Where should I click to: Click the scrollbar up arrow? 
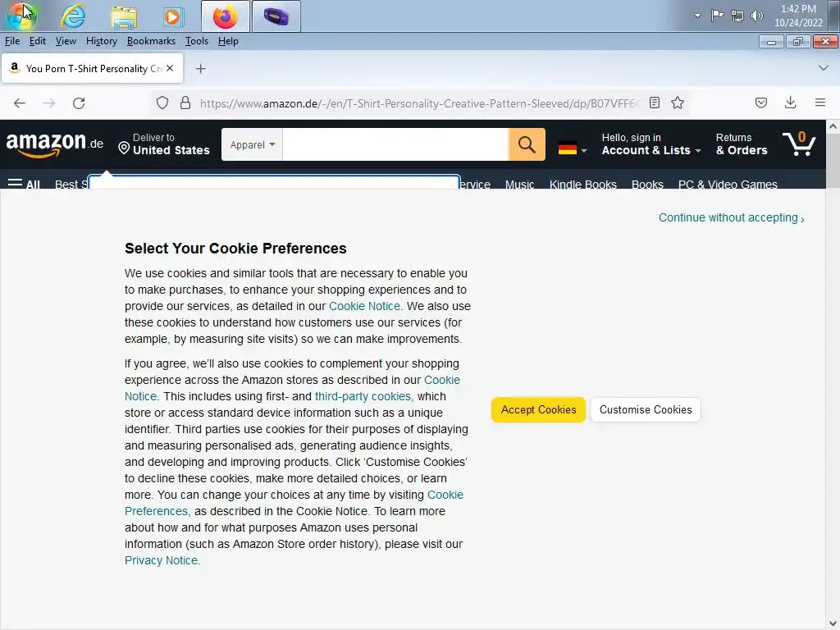pyautogui.click(x=833, y=126)
